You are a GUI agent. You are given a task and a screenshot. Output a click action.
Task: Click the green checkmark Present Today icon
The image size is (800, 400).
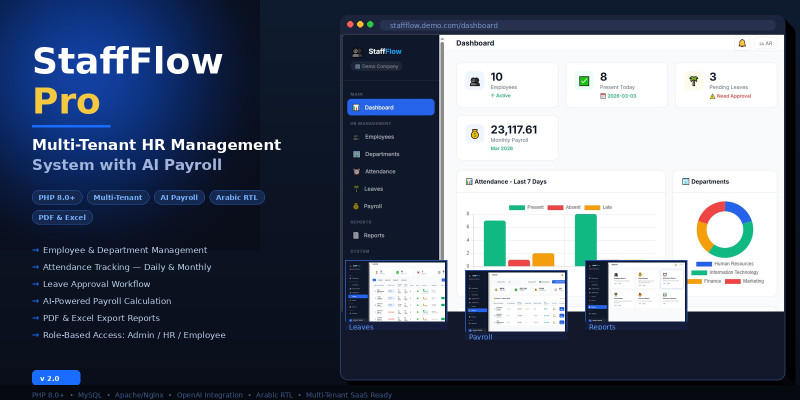click(583, 81)
